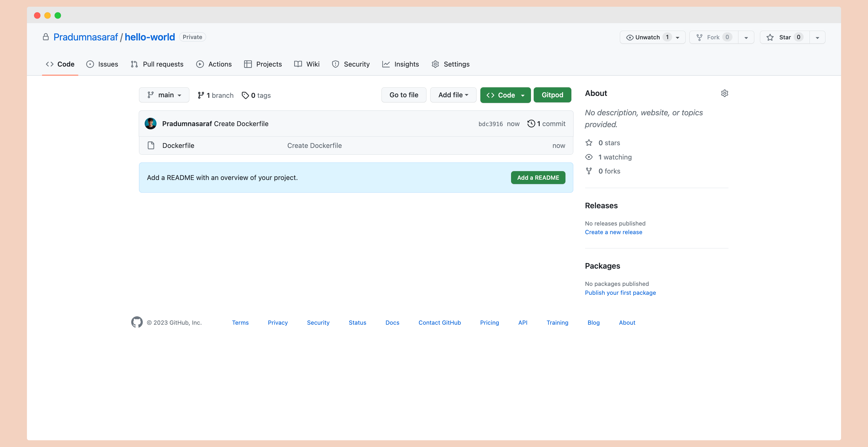This screenshot has width=868, height=447.
Task: Click the About settings gear icon
Action: [724, 93]
